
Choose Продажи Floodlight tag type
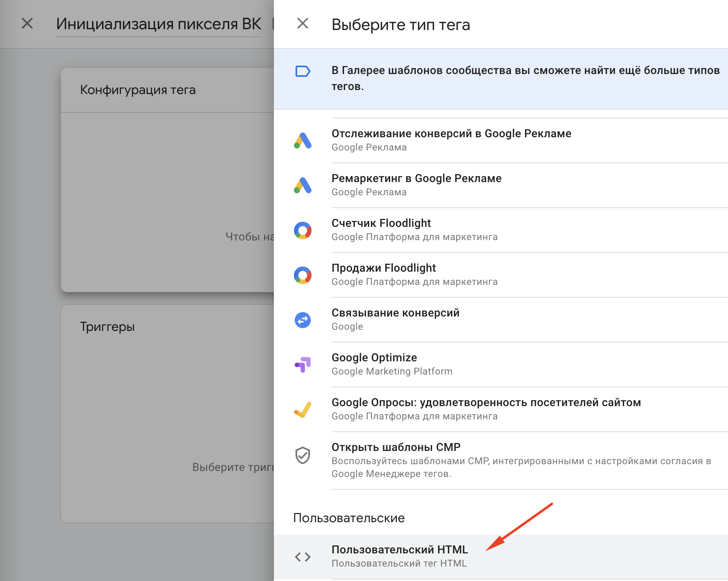point(501,275)
